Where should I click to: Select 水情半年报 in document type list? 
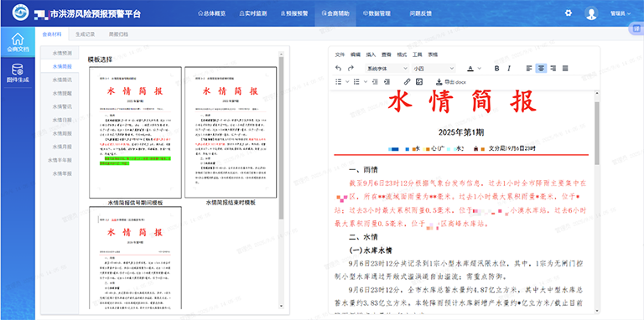[x=60, y=160]
